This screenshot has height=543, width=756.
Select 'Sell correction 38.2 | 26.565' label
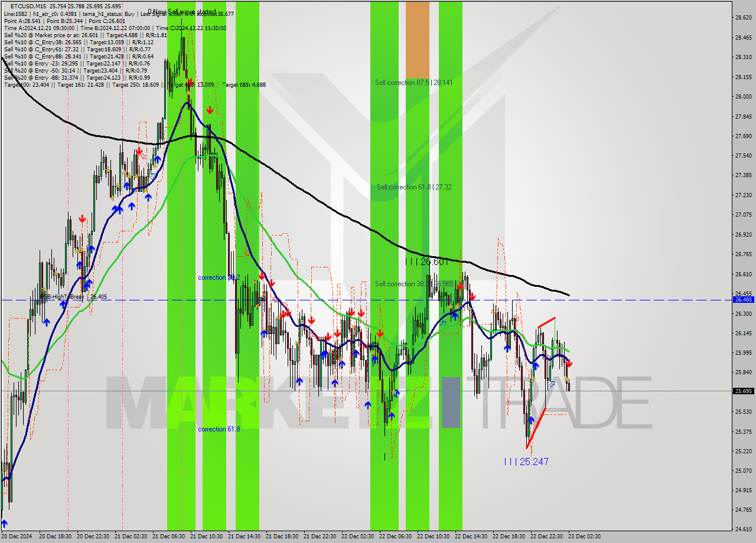coord(414,284)
